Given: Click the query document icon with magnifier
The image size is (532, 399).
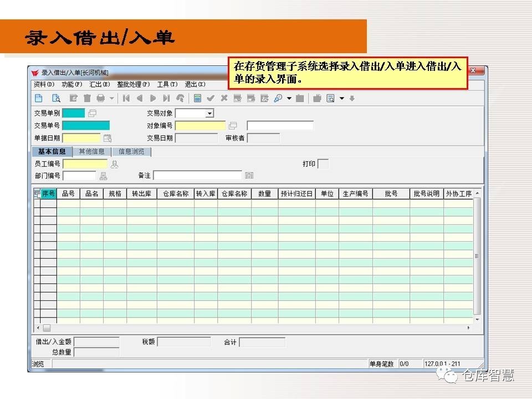Looking at the screenshot, I should [x=55, y=98].
